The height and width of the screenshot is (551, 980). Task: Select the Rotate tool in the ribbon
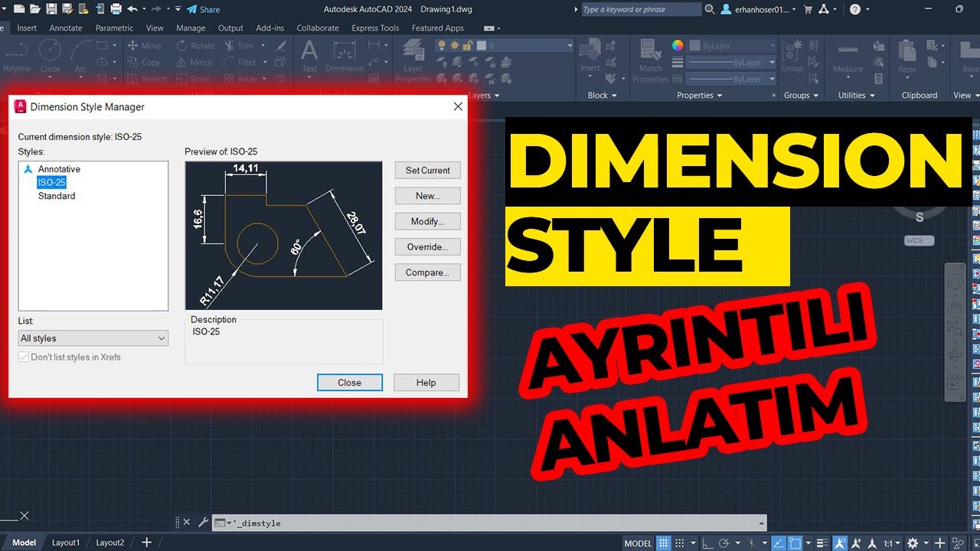click(x=195, y=46)
